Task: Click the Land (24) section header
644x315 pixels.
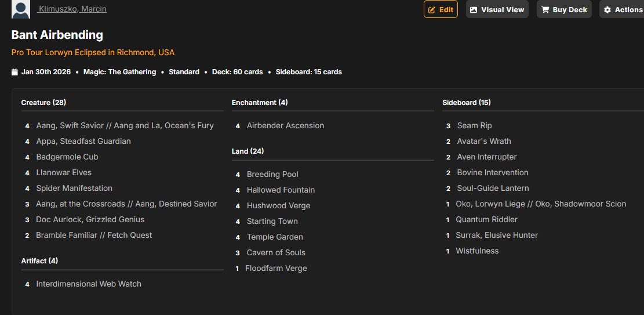Action: [x=248, y=151]
